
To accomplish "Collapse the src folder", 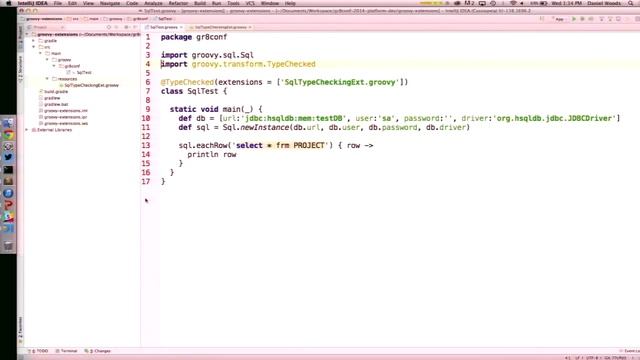I will [x=34, y=47].
